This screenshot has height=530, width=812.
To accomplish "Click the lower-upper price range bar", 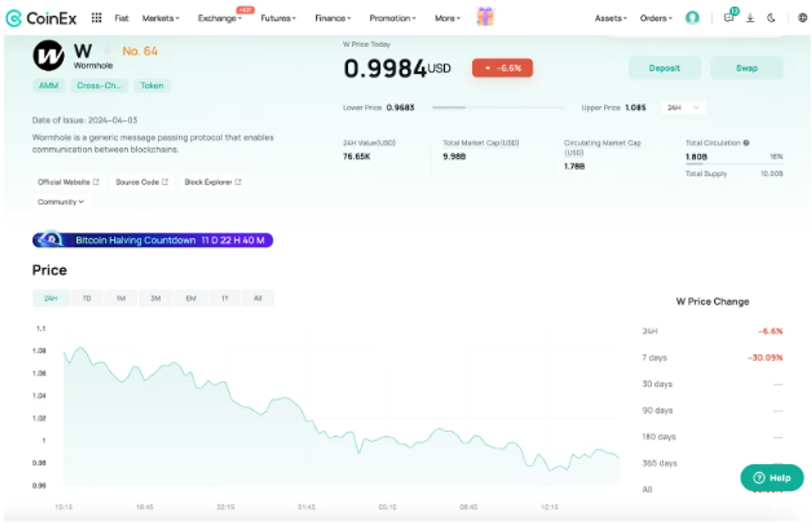I will coord(498,108).
